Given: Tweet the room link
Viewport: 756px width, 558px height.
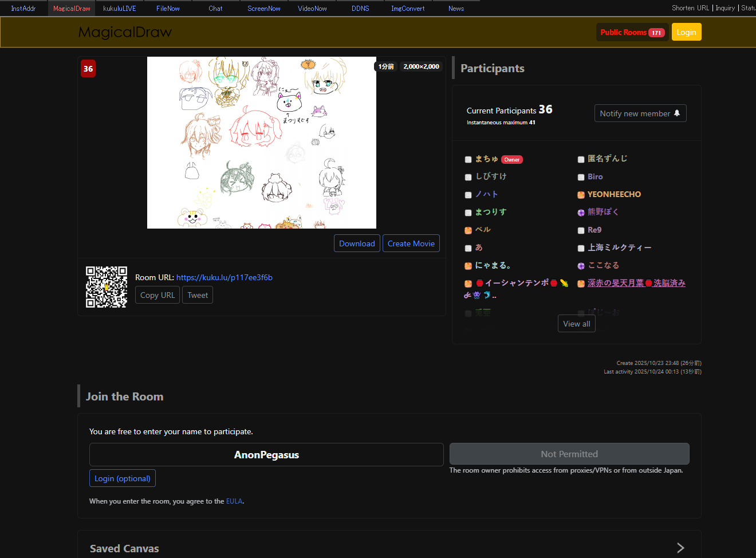Looking at the screenshot, I should click(198, 295).
